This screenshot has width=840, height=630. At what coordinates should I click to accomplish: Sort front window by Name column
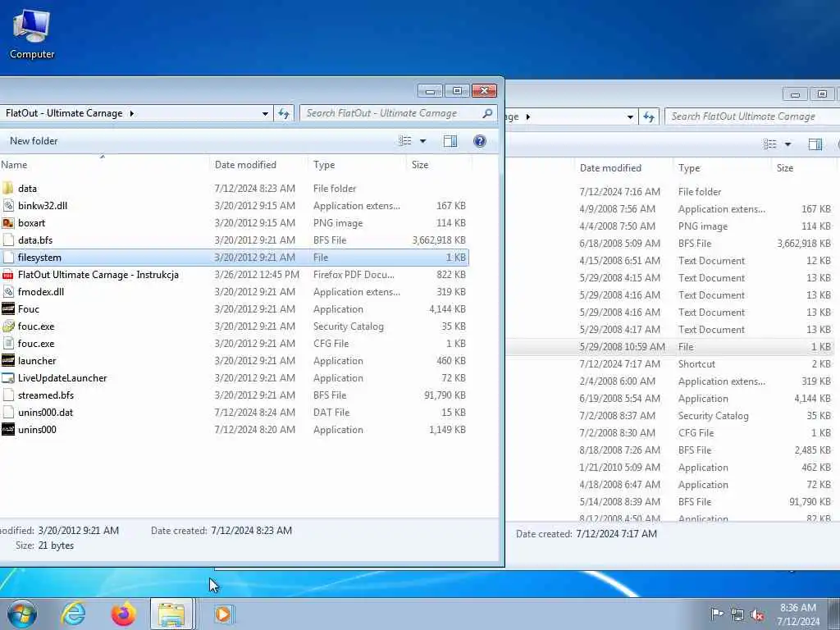(x=104, y=165)
